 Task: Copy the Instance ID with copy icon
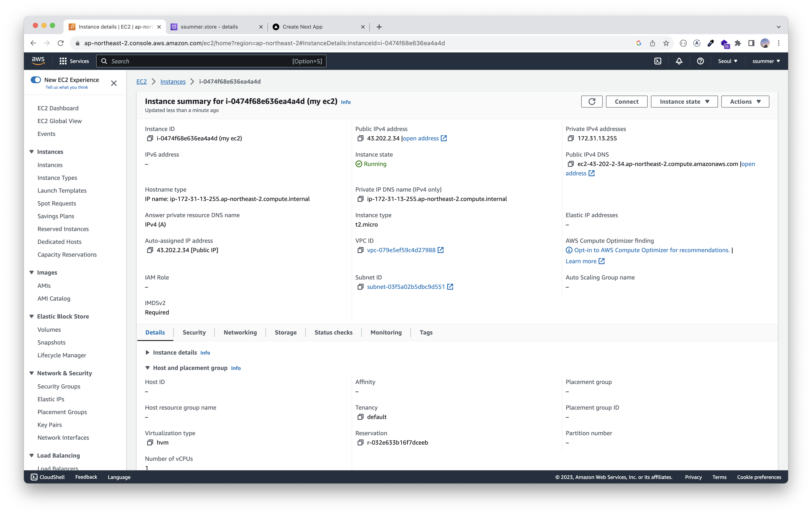[x=150, y=138]
